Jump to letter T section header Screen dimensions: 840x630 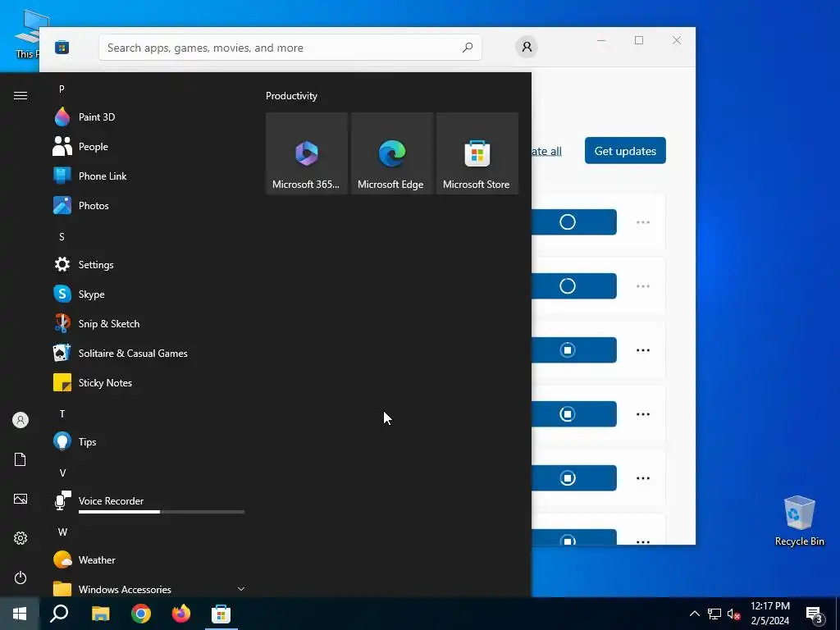[62, 414]
